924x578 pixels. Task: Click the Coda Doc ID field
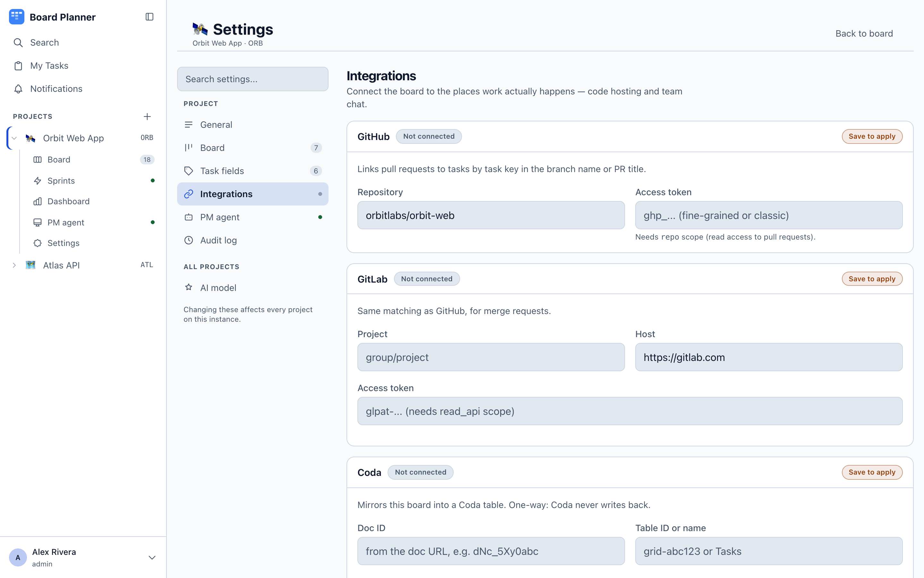(491, 551)
